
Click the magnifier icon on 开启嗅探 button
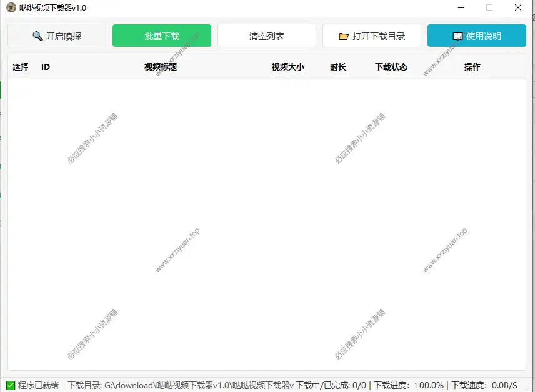(x=37, y=36)
